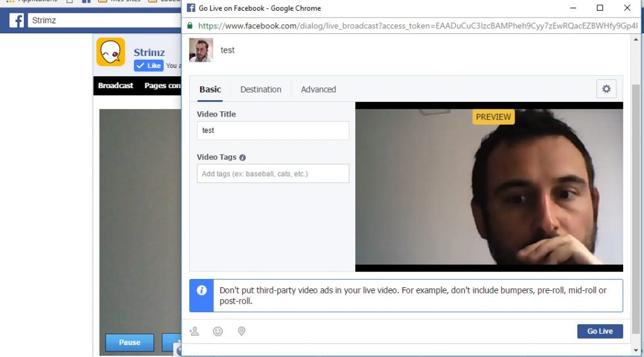Open the settings gear in Go Live dialog

pyautogui.click(x=606, y=89)
